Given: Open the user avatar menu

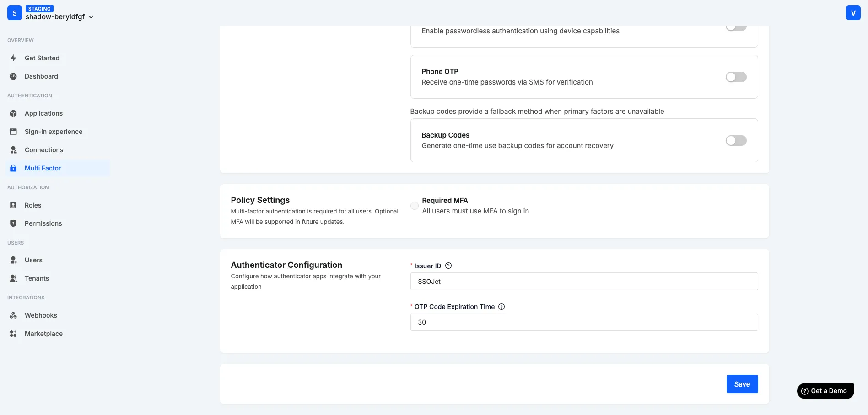Looking at the screenshot, I should (853, 12).
